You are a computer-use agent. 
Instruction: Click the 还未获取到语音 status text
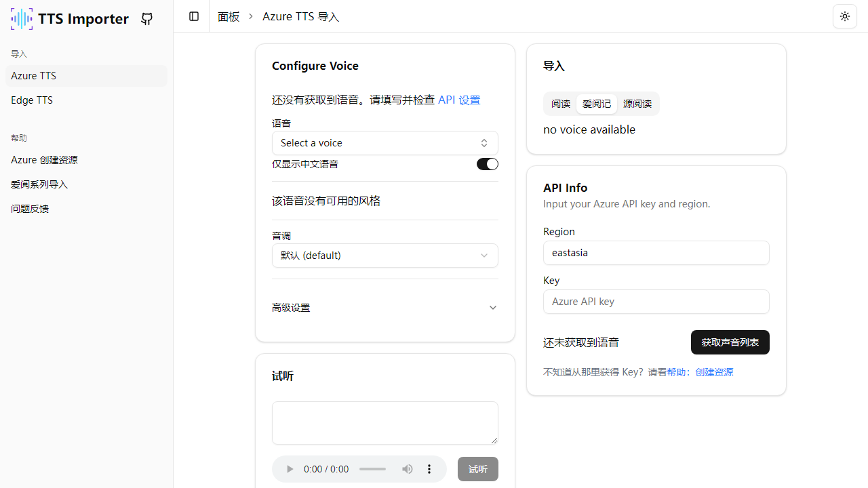[581, 342]
